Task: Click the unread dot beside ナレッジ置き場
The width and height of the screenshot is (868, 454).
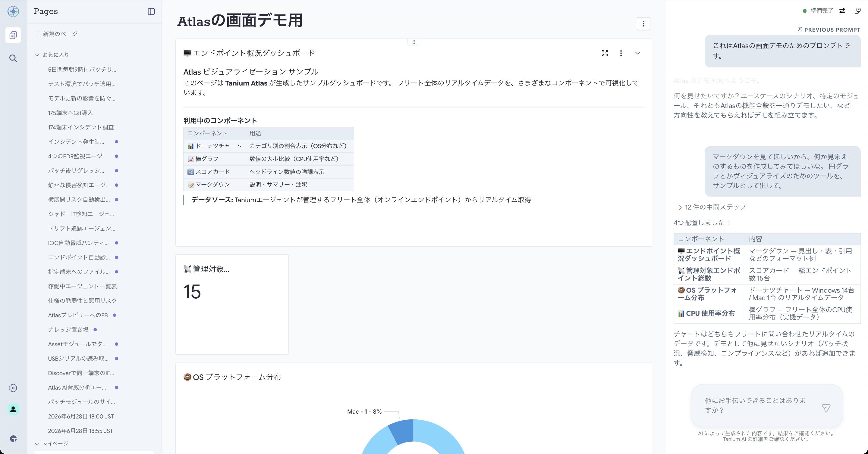Action: point(95,329)
